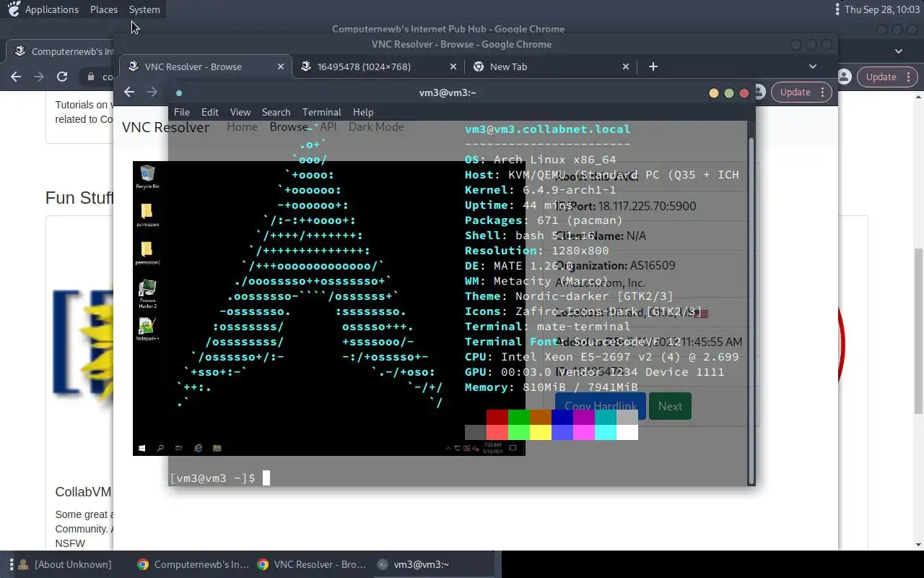Click the 'Memory: 810MiB / 7941MiB' line

[x=552, y=387]
